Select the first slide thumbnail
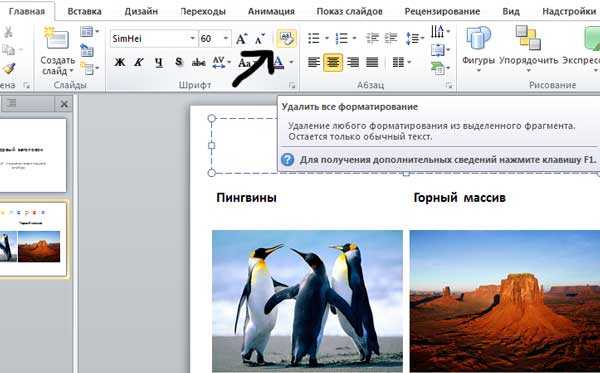The image size is (600, 373). point(33,155)
